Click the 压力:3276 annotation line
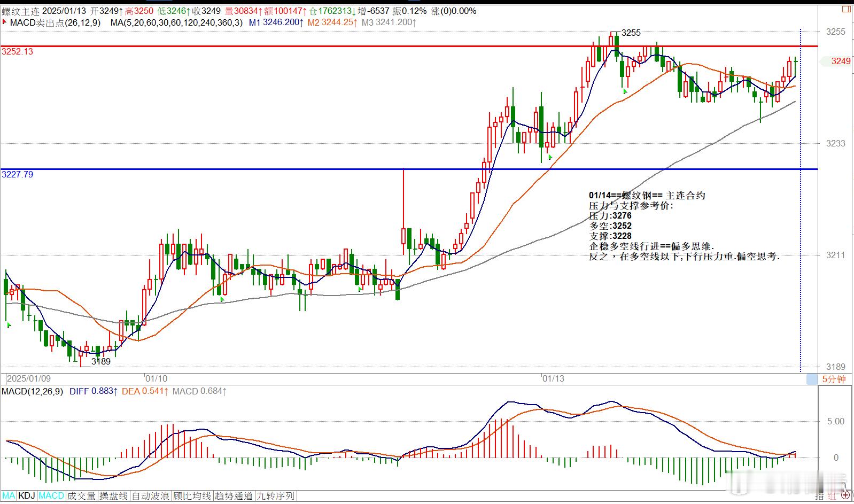 coord(610,216)
